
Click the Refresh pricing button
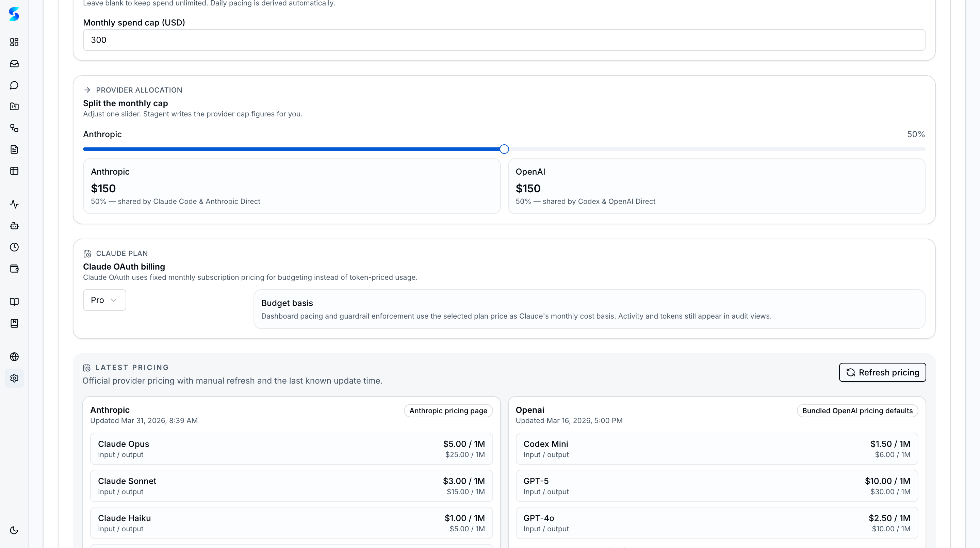click(882, 372)
